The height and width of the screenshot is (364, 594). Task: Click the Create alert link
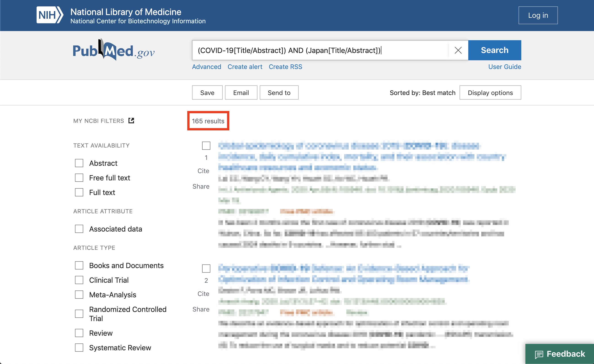245,67
